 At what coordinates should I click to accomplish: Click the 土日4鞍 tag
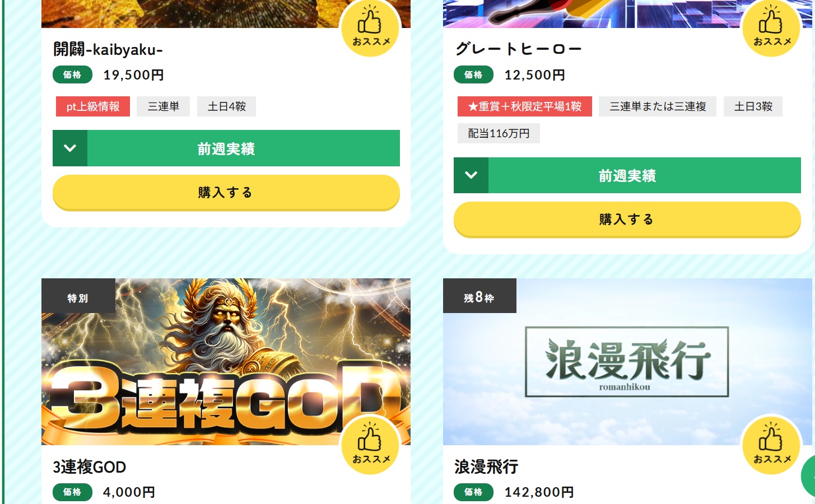pos(227,106)
